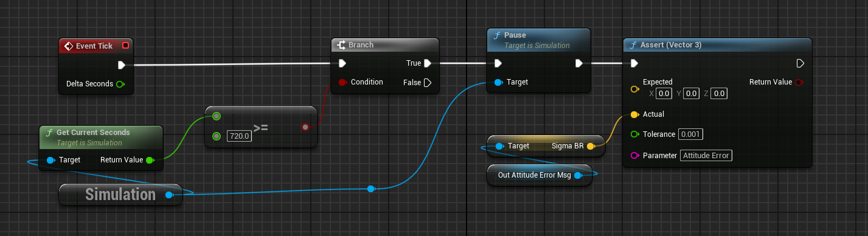Click the reroute node on the blue wire
Image resolution: width=868 pixels, height=236 pixels.
point(370,189)
